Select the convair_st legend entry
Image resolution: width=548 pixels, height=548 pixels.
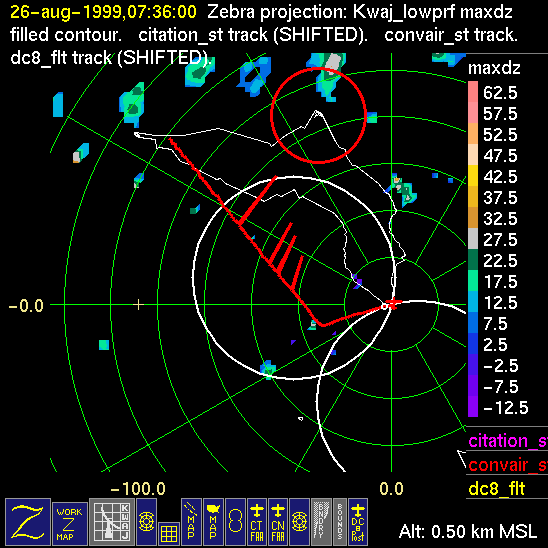507,465
